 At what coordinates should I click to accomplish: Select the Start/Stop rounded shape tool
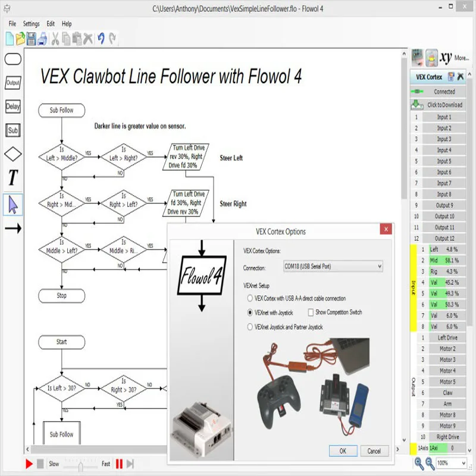(x=13, y=59)
